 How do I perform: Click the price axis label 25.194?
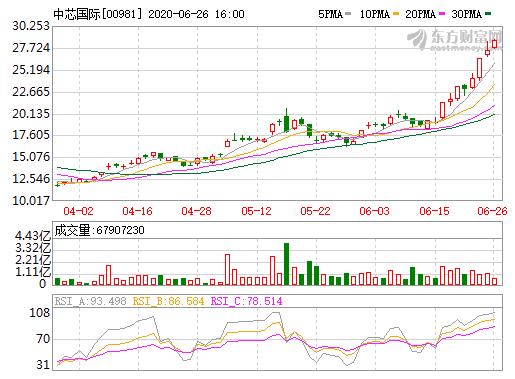click(x=31, y=70)
